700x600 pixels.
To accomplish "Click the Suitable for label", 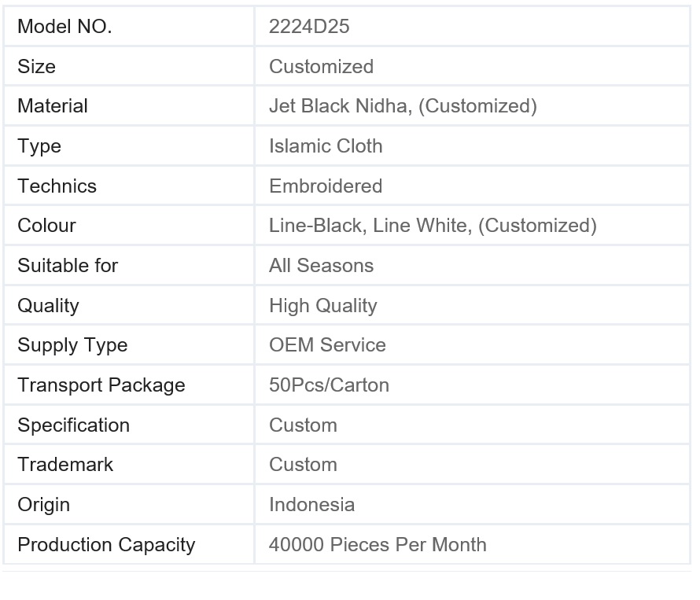I will point(68,265).
